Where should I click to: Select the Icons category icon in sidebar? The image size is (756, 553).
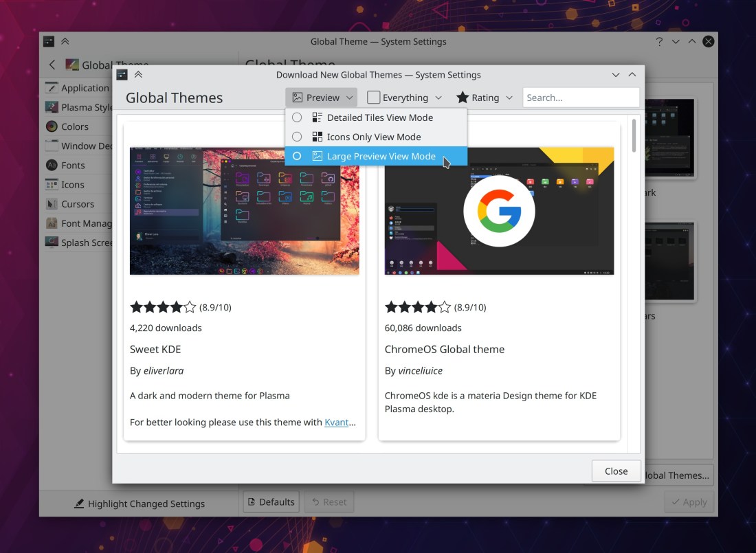click(x=52, y=185)
